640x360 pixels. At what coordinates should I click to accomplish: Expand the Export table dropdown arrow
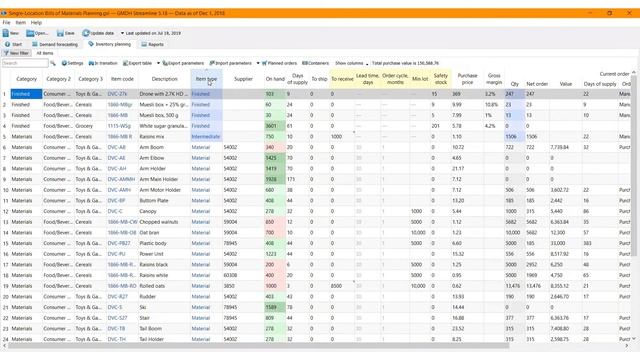tap(158, 63)
